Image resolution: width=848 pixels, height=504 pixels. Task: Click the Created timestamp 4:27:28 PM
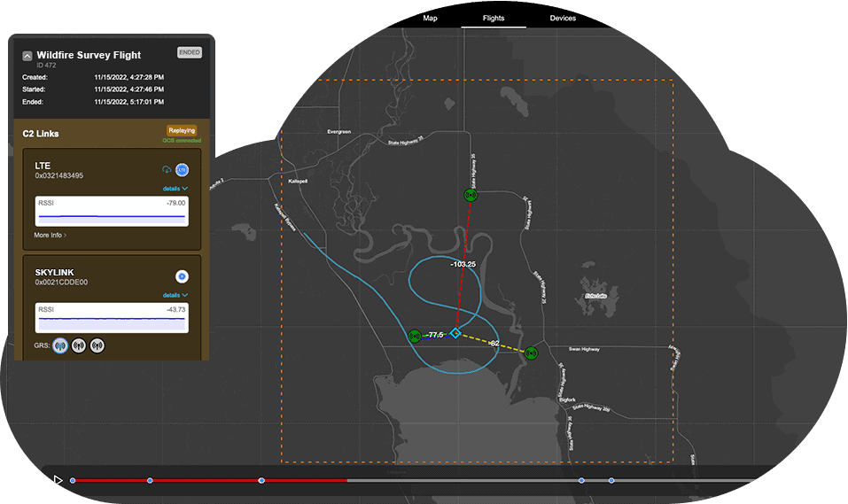(x=128, y=77)
